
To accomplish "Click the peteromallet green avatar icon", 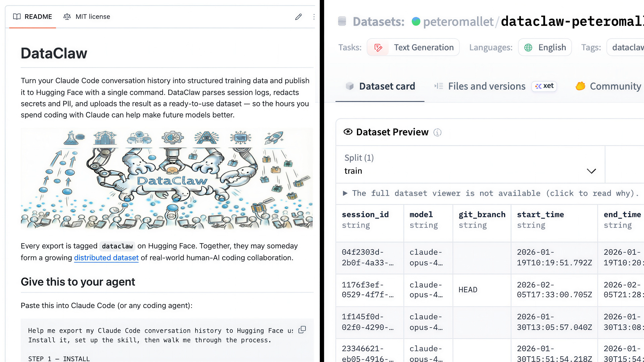I will (416, 21).
